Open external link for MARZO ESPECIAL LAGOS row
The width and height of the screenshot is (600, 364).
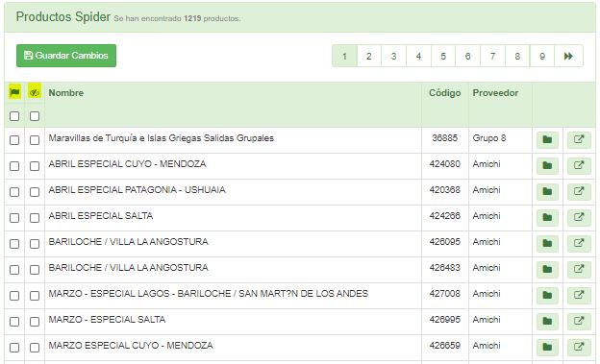coord(579,296)
